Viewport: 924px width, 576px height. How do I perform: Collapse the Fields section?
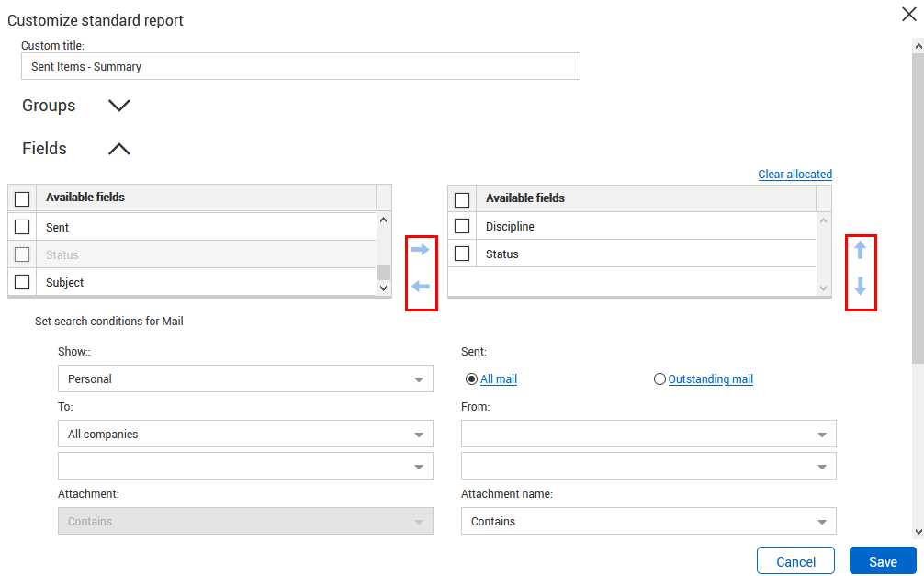click(119, 149)
